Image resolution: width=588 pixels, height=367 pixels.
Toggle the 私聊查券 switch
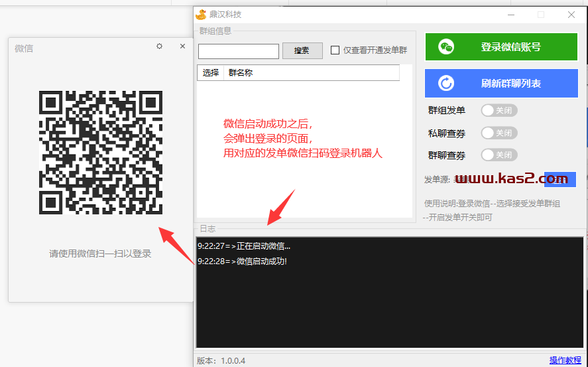[x=499, y=133]
